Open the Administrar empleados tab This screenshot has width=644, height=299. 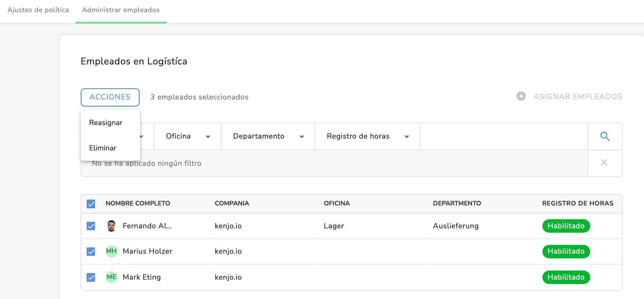coord(121,10)
